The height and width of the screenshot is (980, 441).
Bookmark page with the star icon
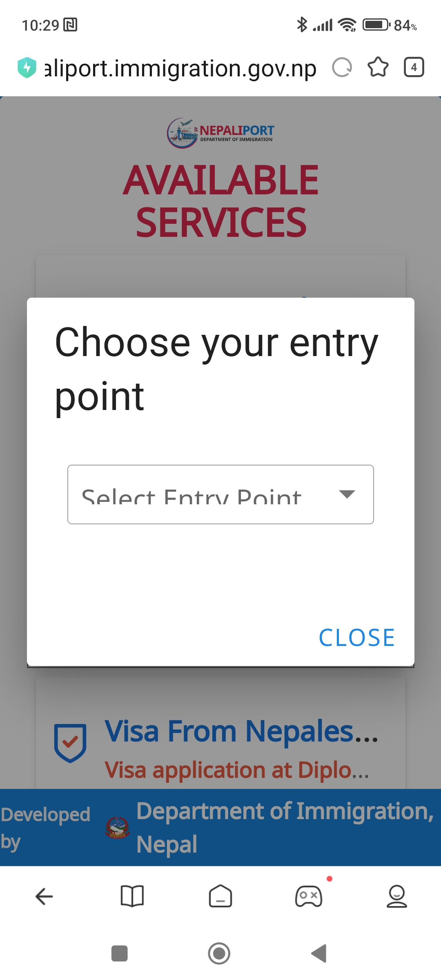(x=378, y=67)
